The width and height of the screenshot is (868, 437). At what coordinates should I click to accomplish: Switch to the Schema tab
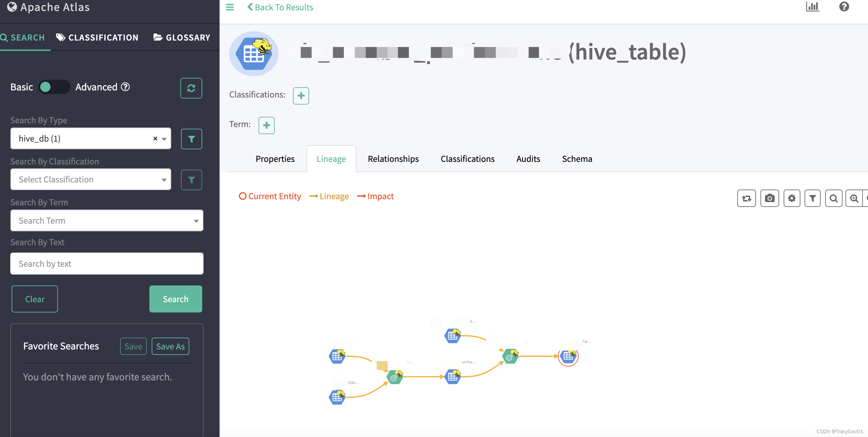577,159
